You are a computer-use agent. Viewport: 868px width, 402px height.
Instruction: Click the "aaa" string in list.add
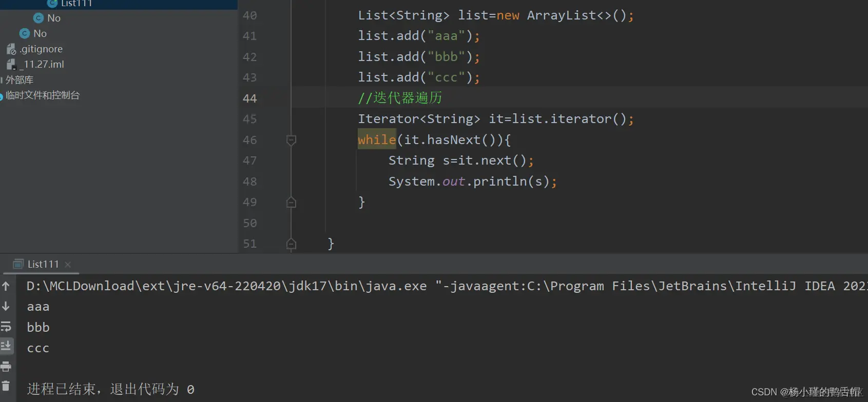click(446, 36)
